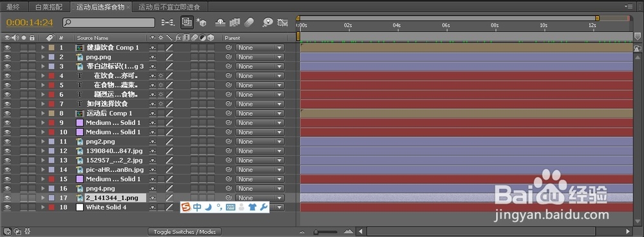The height and width of the screenshot is (237, 644).
Task: Enable Draft 3D mode
Action: point(201,22)
